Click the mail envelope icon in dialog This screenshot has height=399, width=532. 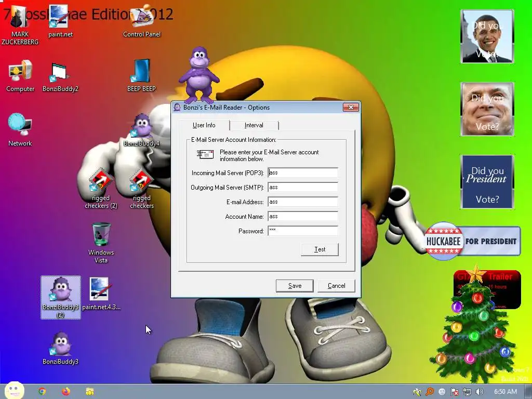tap(205, 154)
